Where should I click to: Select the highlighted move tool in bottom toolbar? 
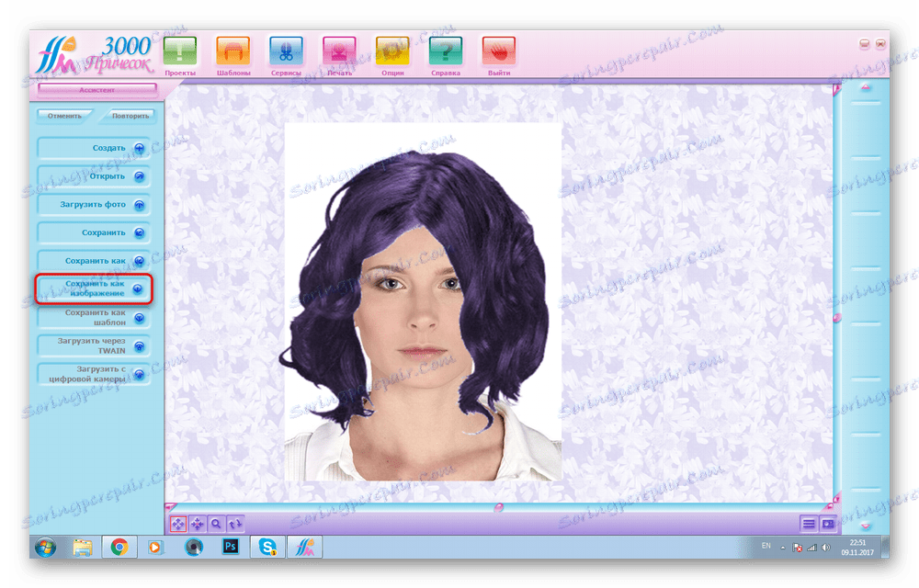(178, 524)
